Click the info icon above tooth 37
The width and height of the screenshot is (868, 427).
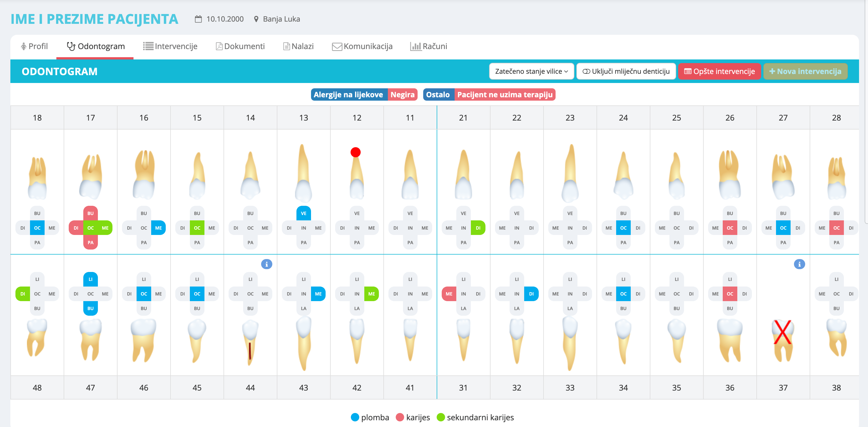point(799,264)
